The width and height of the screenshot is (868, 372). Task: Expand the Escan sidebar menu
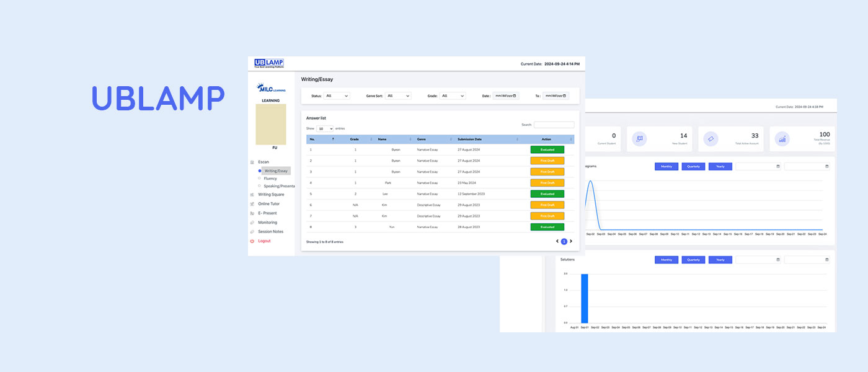[x=263, y=162]
